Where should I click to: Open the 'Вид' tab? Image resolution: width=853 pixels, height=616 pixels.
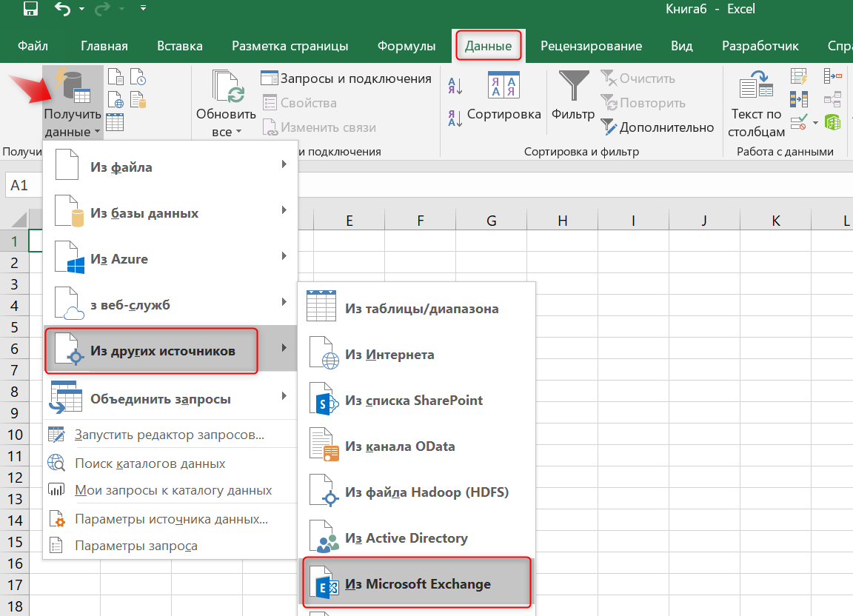(681, 46)
